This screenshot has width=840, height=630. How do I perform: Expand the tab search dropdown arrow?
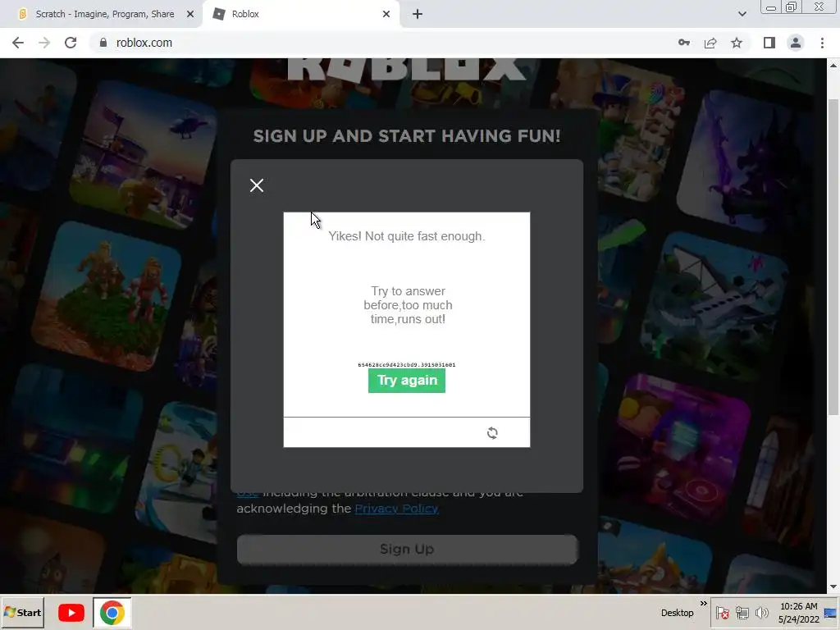pyautogui.click(x=742, y=14)
